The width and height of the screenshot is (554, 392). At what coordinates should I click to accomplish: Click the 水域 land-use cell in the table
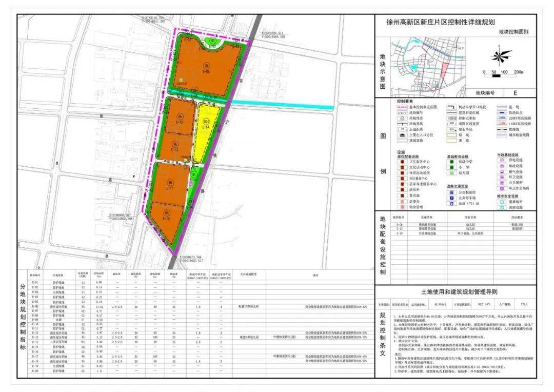[58, 320]
